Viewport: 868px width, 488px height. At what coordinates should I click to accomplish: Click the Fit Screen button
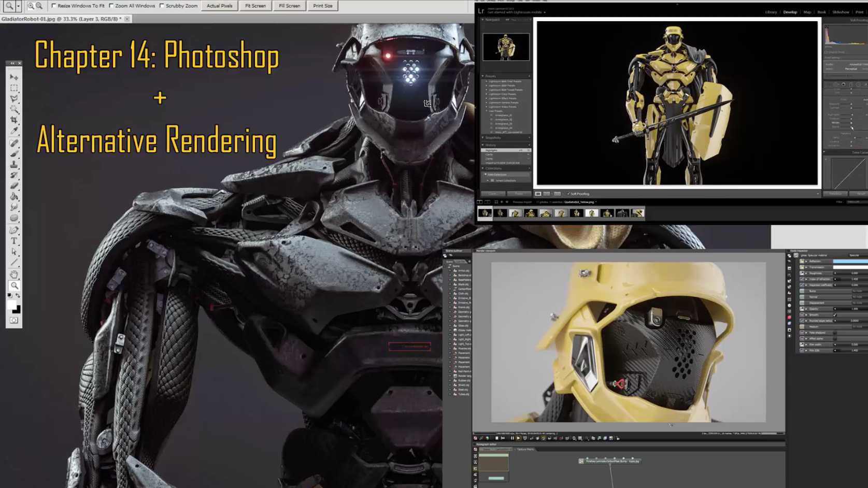(x=255, y=6)
